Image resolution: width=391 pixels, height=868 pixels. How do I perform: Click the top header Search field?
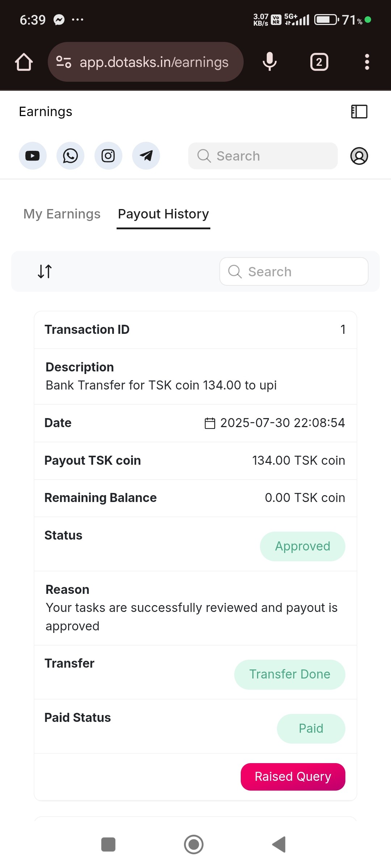coord(263,156)
